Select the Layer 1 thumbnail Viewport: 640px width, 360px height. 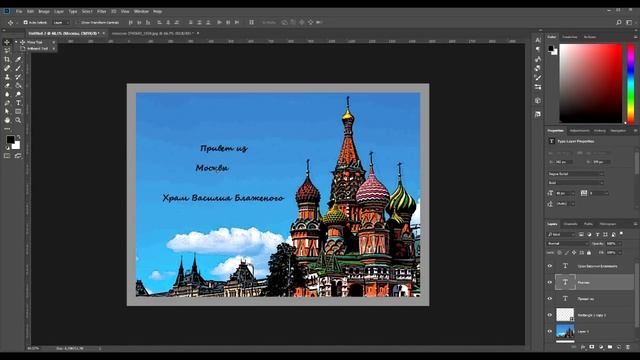pos(565,331)
